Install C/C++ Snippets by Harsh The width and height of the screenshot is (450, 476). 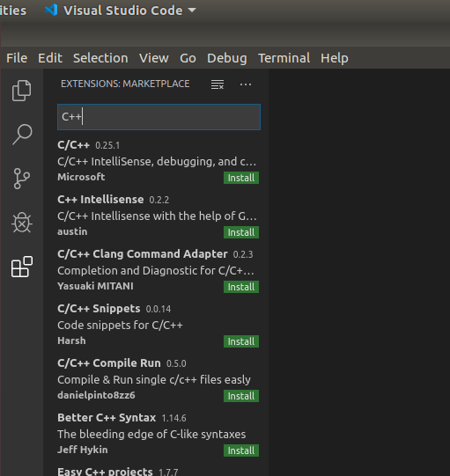point(241,341)
